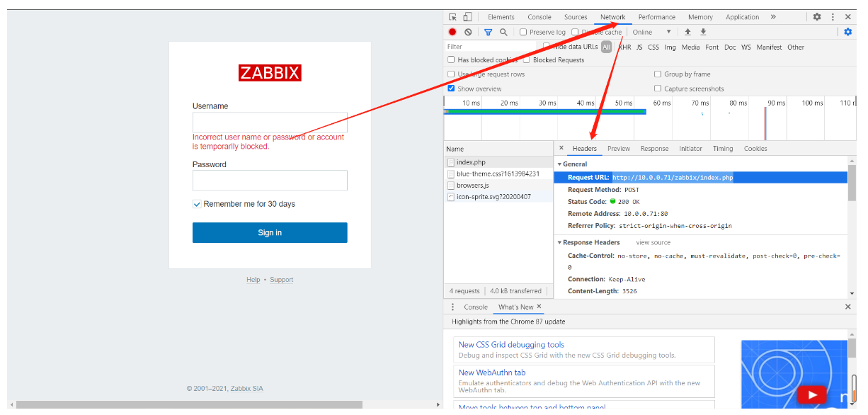Filter requests by Img type
The height and width of the screenshot is (415, 868).
pos(670,47)
